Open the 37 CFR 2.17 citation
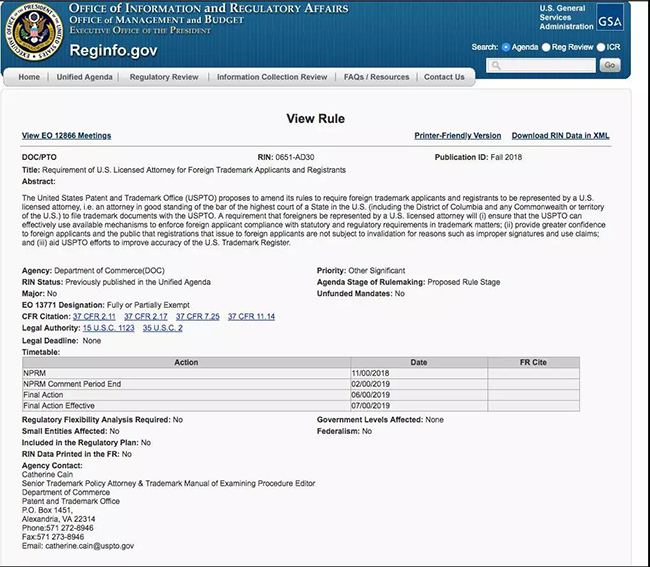The image size is (650, 567). tap(146, 317)
